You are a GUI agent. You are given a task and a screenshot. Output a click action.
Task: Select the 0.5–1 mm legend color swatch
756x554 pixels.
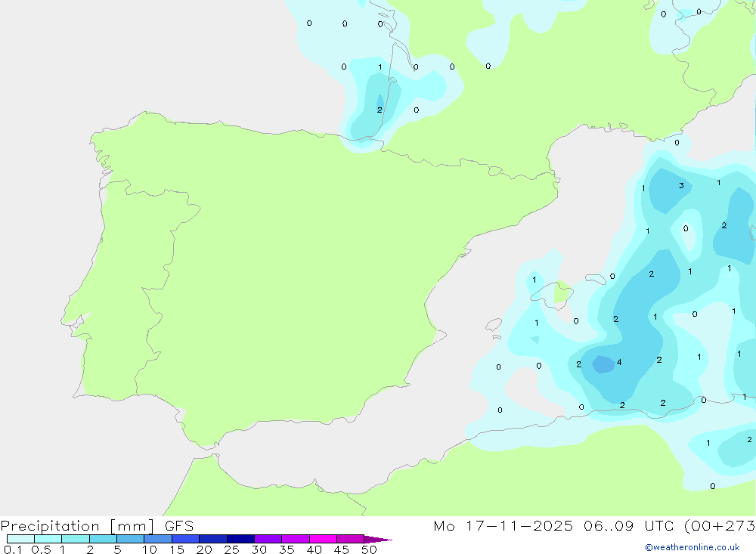[x=48, y=539]
